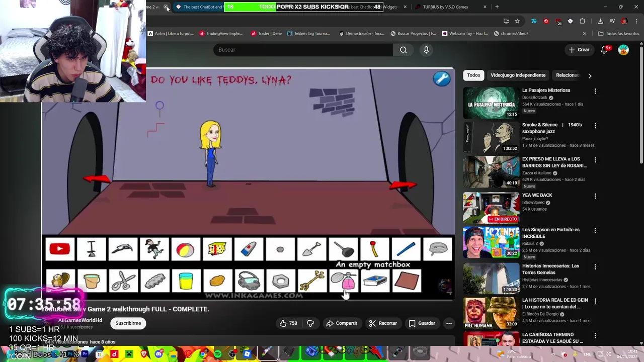Select the scissors inventory item

(x=123, y=281)
